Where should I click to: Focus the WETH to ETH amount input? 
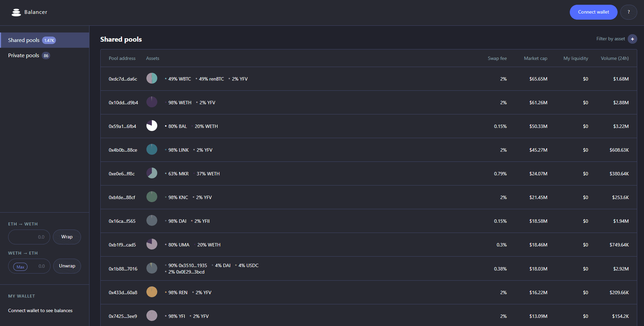pyautogui.click(x=39, y=266)
